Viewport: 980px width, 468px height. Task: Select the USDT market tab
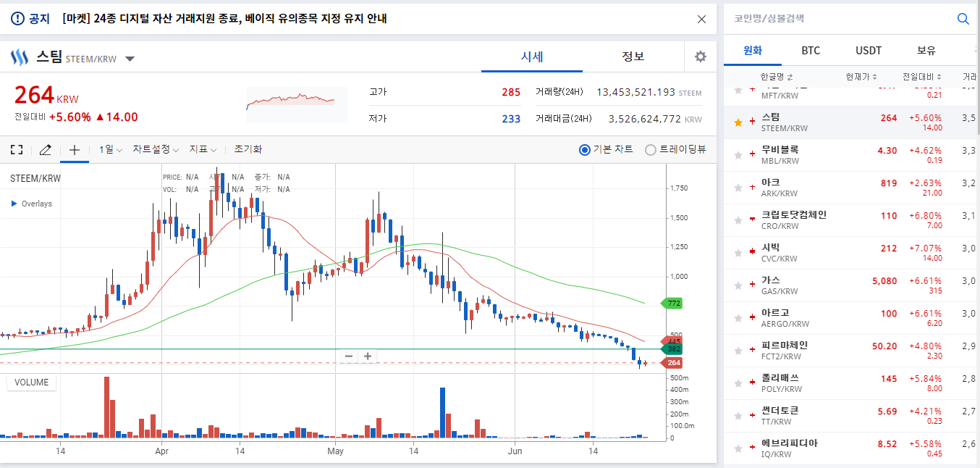[x=869, y=51]
